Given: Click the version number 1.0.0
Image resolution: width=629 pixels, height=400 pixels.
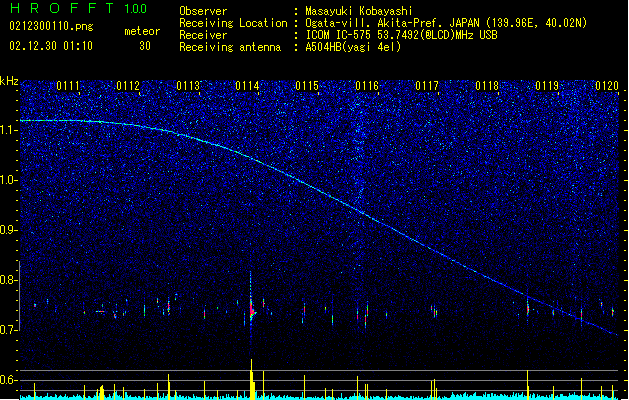Looking at the screenshot, I should [x=136, y=9].
